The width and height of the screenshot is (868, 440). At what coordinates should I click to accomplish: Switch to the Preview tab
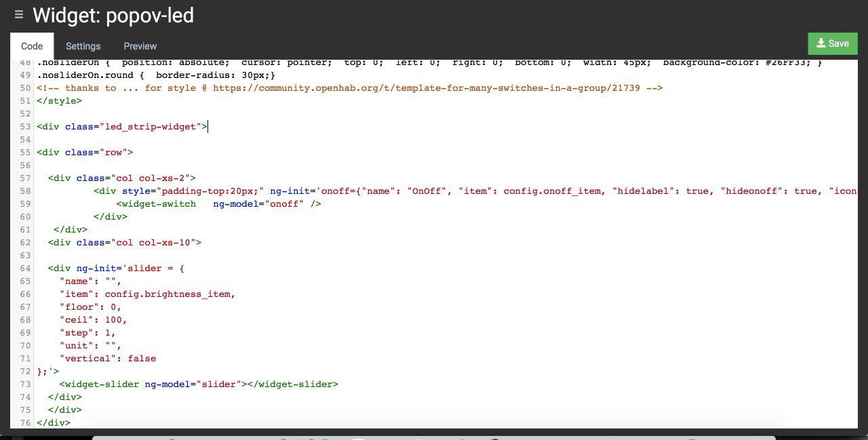coord(140,46)
